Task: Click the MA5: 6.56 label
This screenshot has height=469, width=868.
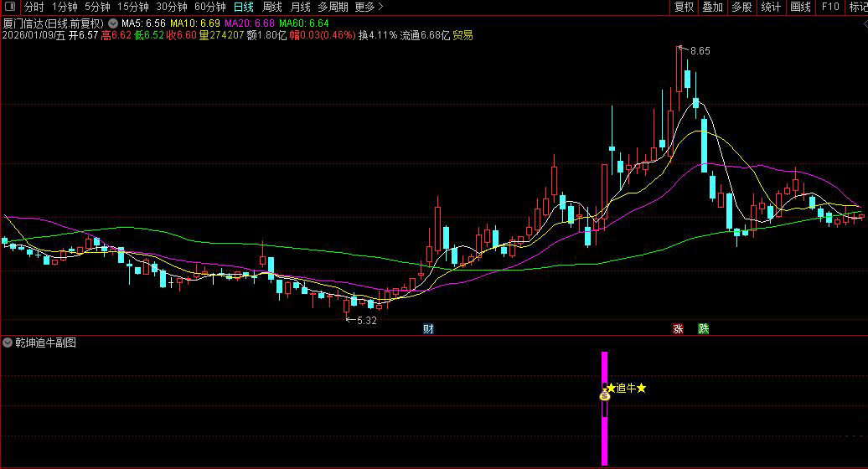Action: [x=143, y=23]
